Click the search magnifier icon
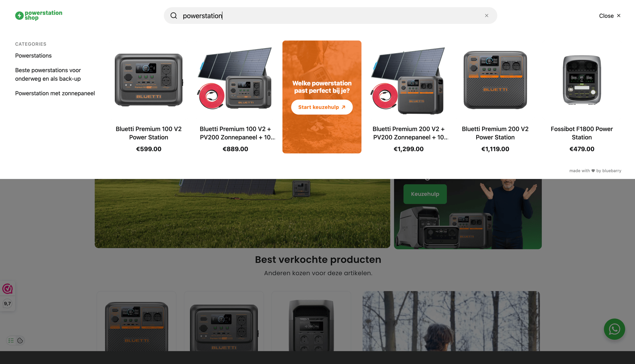This screenshot has height=364, width=635. (174, 16)
